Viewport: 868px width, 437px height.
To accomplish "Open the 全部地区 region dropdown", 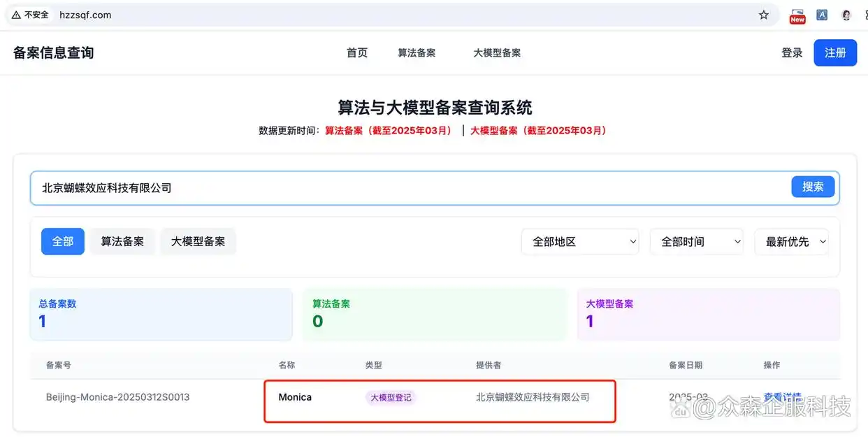I will point(580,241).
